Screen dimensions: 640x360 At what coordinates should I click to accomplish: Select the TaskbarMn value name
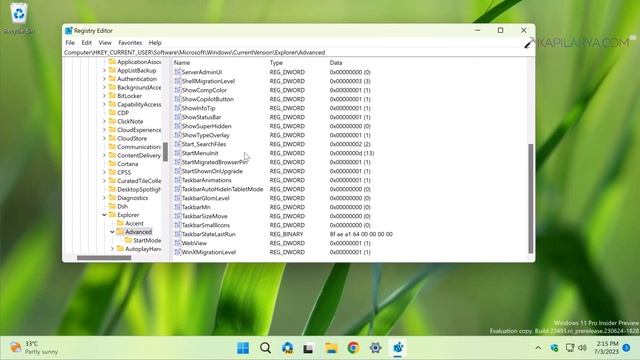point(196,207)
